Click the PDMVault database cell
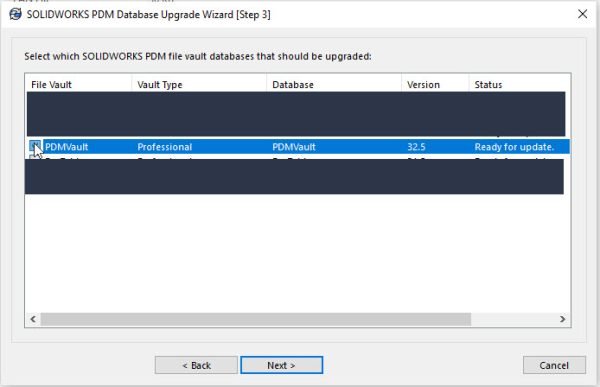The height and width of the screenshot is (387, 600). click(294, 147)
